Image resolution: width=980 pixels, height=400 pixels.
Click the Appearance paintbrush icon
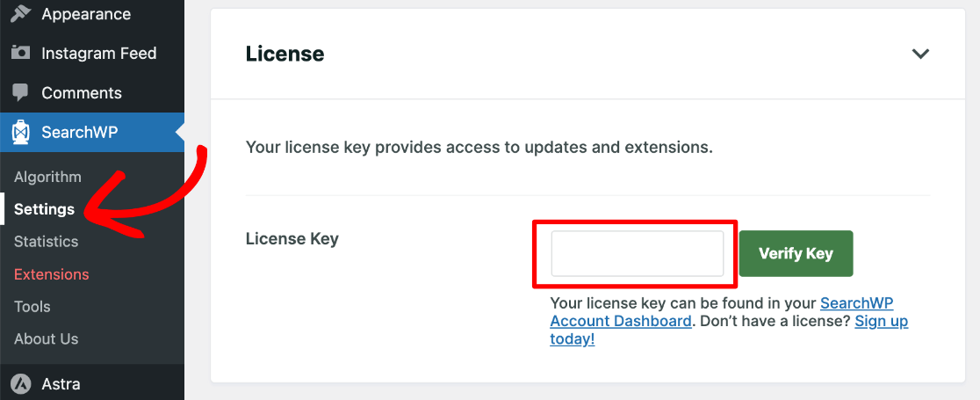tap(21, 13)
